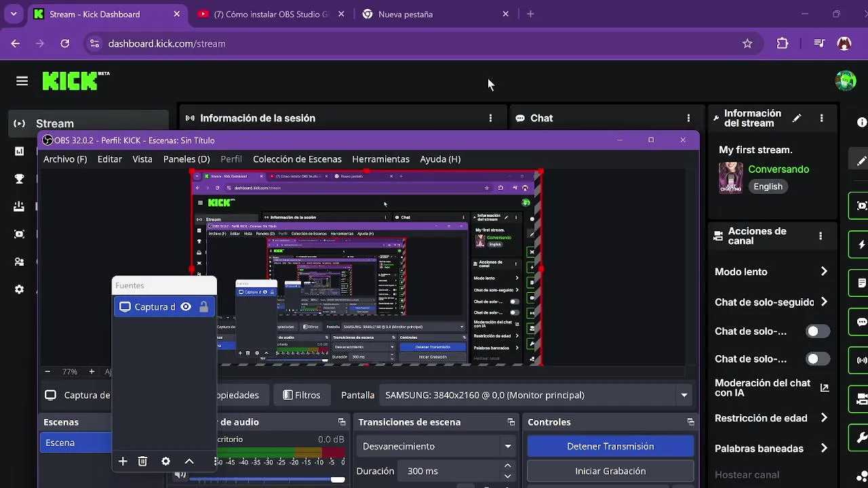
Task: Bookmark this page with the star icon
Action: click(x=747, y=43)
